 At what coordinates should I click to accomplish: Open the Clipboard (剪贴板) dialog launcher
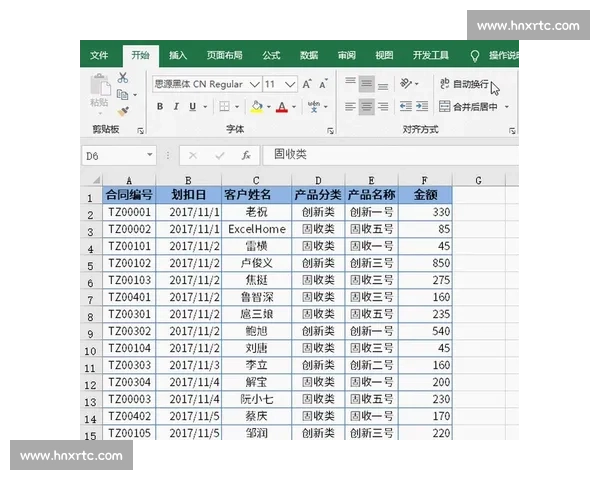point(140,131)
